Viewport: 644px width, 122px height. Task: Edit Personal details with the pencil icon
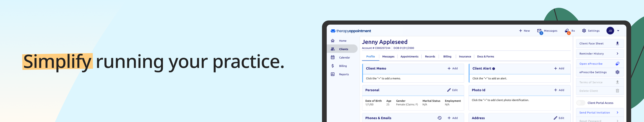click(450, 90)
